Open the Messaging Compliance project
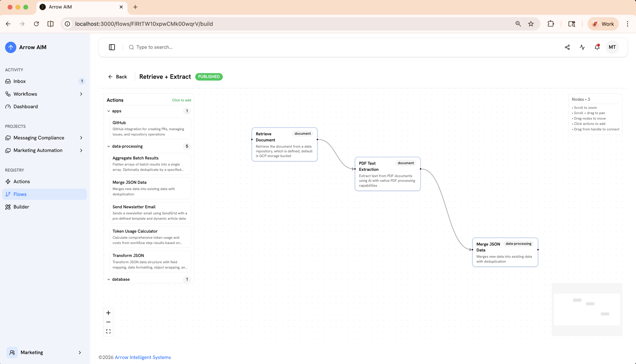 (x=39, y=138)
